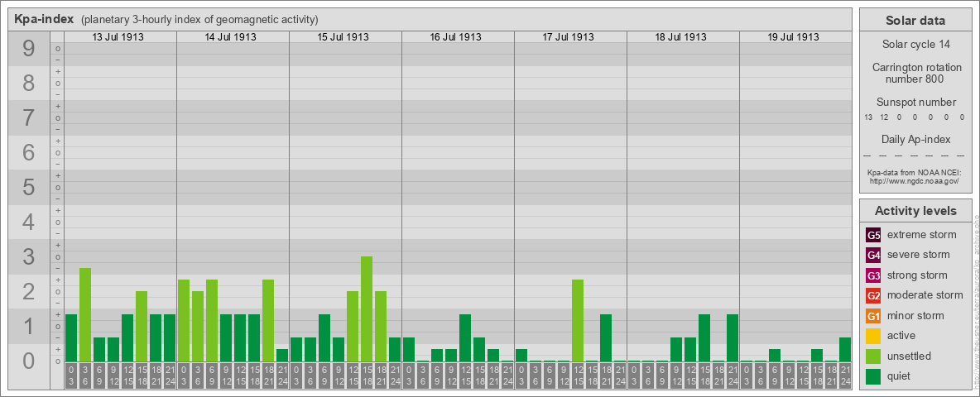
Task: Click the 13 Jul 15–18h light green bar
Action: 142,327
